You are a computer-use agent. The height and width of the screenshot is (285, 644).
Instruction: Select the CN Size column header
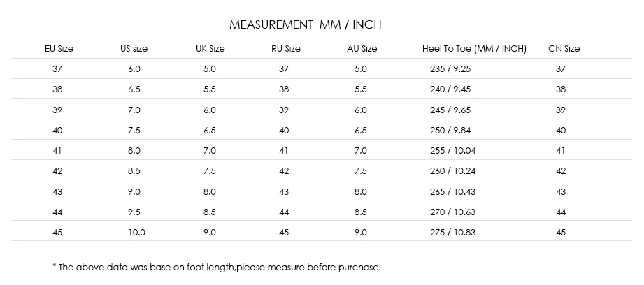564,48
